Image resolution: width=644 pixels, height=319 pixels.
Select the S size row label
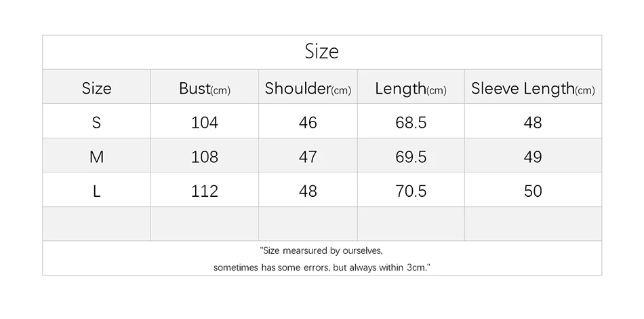[96, 122]
